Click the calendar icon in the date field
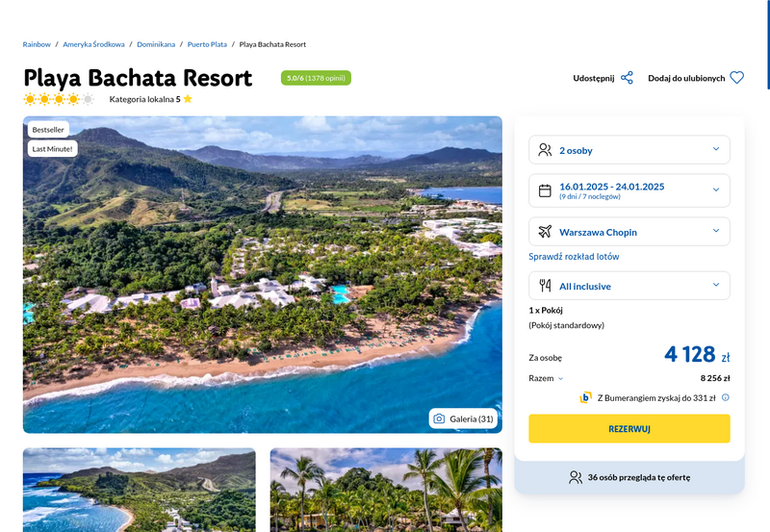 [545, 190]
